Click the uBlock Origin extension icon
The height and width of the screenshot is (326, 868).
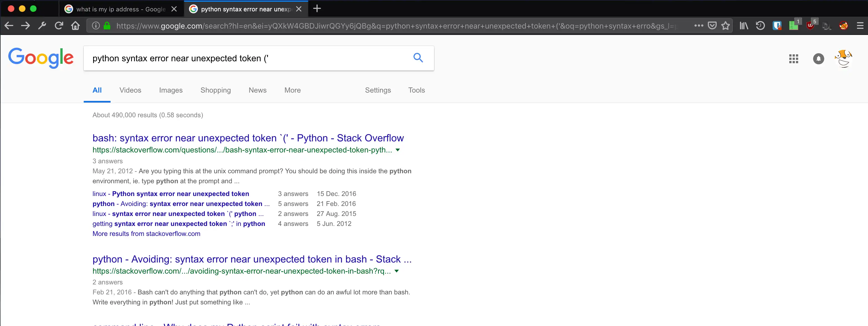810,26
